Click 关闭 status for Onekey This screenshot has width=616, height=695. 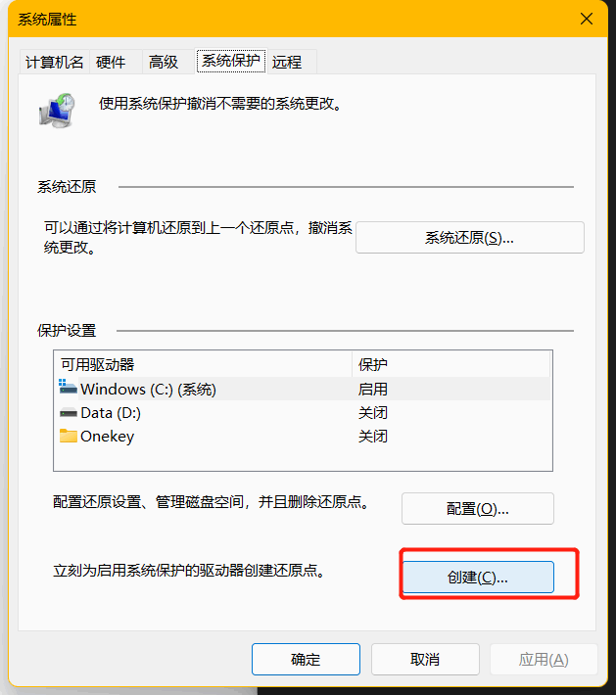[x=372, y=437]
